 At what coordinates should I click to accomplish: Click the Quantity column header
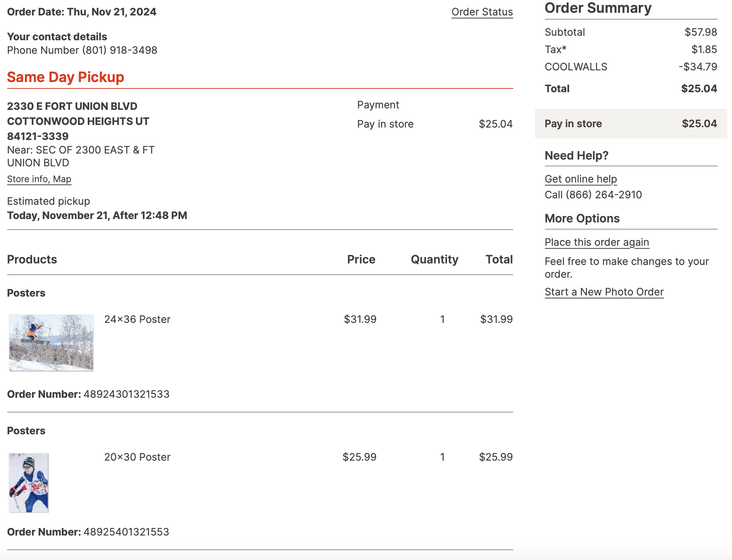tap(435, 260)
